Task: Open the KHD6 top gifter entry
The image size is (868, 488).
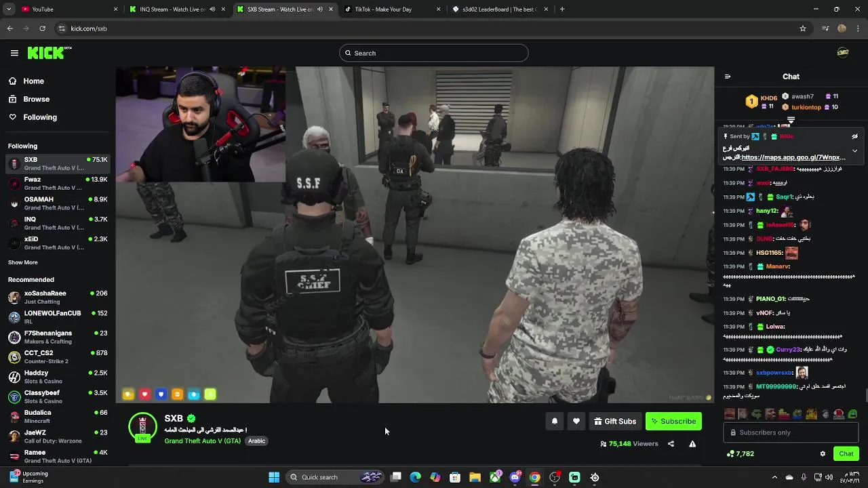Action: pyautogui.click(x=761, y=102)
